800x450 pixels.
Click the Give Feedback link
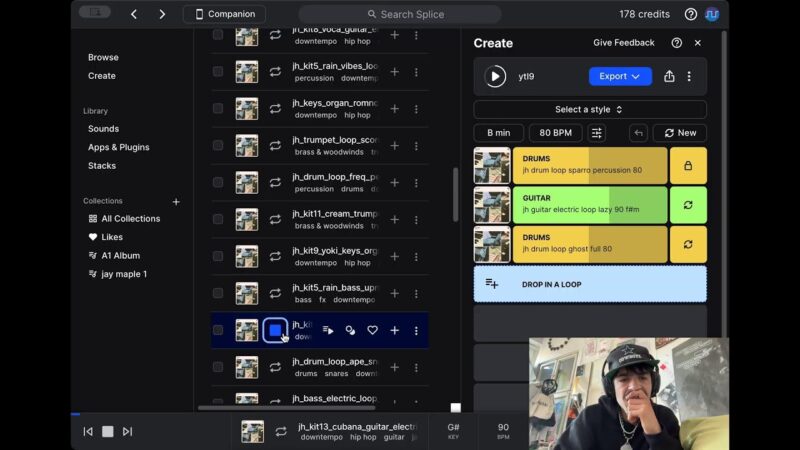coord(623,43)
